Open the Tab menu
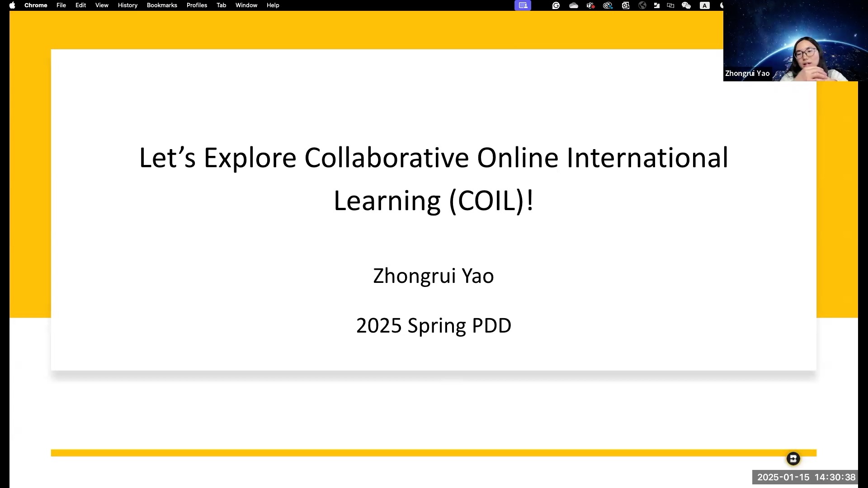 coord(221,5)
